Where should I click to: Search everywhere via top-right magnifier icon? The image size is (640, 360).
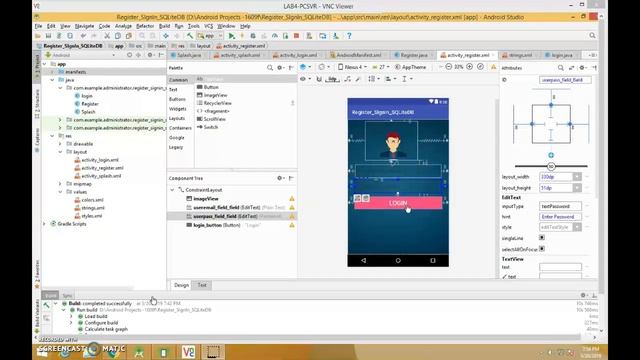(592, 36)
